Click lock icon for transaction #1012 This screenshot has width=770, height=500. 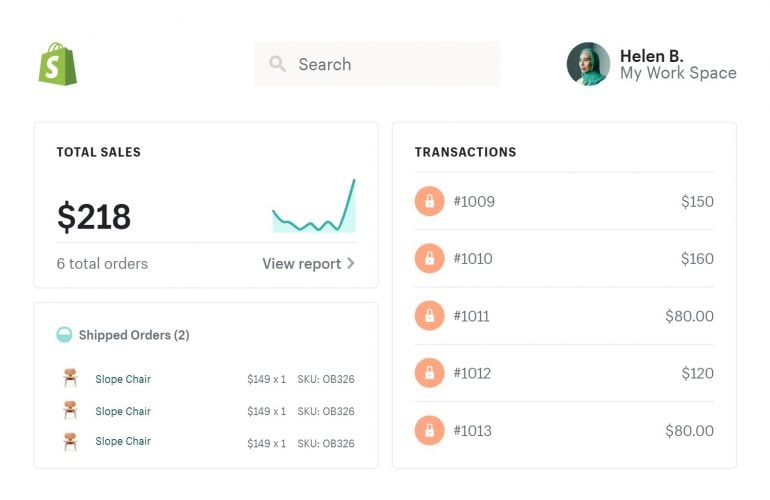[x=429, y=374]
